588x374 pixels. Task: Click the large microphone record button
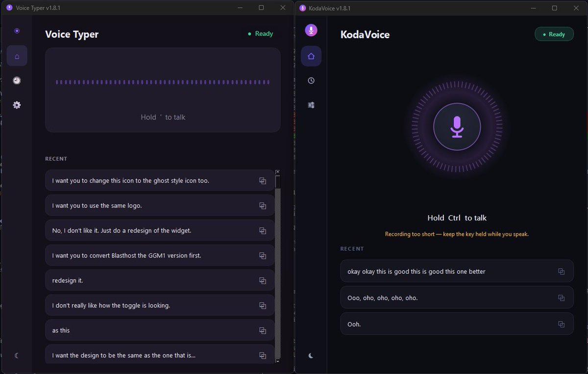coord(457,127)
